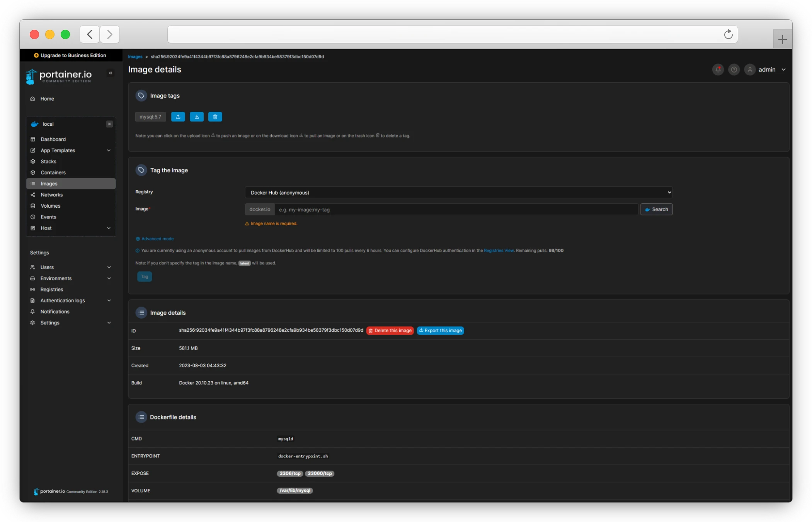Go to Containers in the sidebar
Image resolution: width=812 pixels, height=522 pixels.
point(53,172)
